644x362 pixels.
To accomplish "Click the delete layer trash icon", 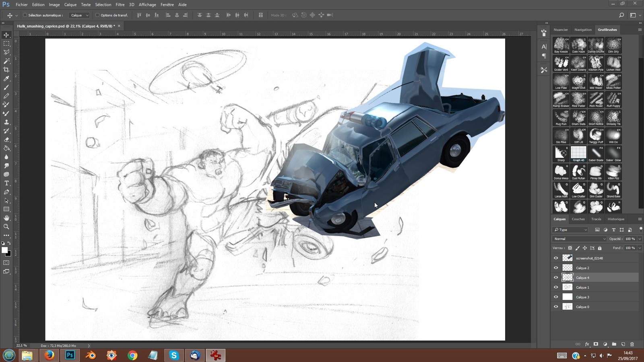I will point(632,344).
